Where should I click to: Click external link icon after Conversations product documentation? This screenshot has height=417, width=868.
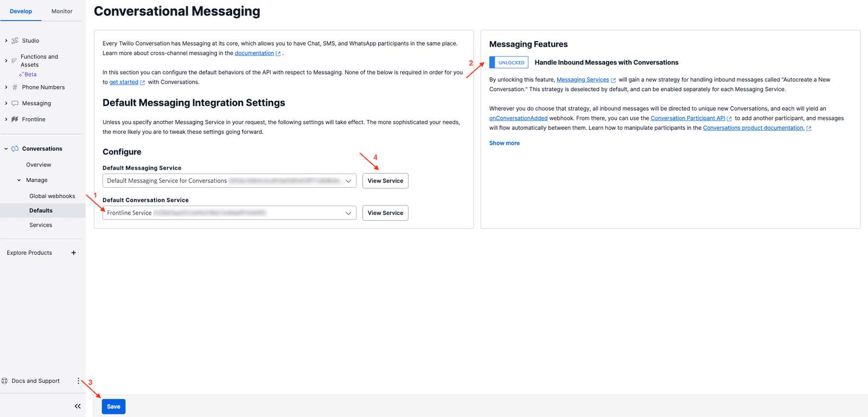click(x=809, y=129)
